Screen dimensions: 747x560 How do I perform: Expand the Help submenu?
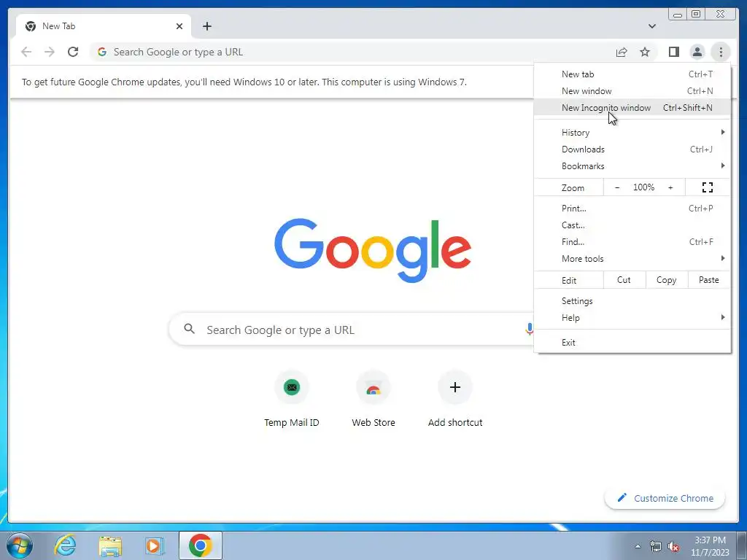point(632,318)
